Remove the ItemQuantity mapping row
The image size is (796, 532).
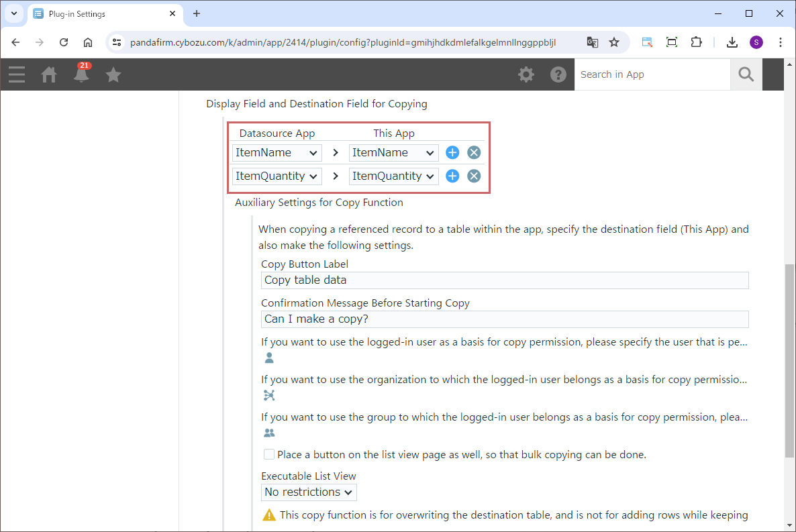pos(474,176)
